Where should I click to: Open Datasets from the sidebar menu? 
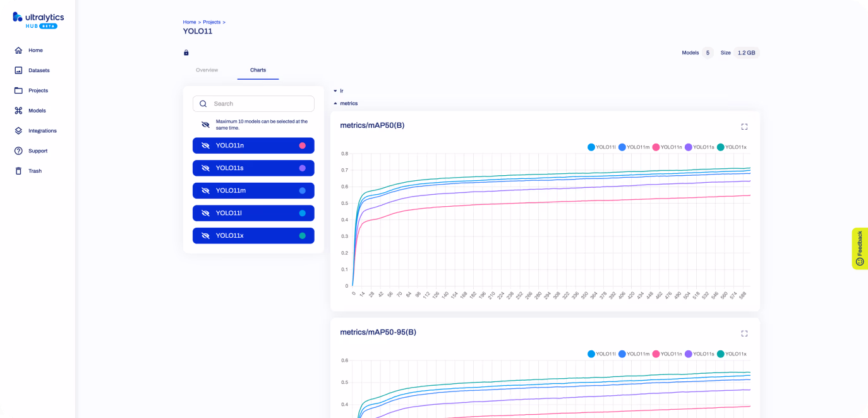tap(39, 70)
